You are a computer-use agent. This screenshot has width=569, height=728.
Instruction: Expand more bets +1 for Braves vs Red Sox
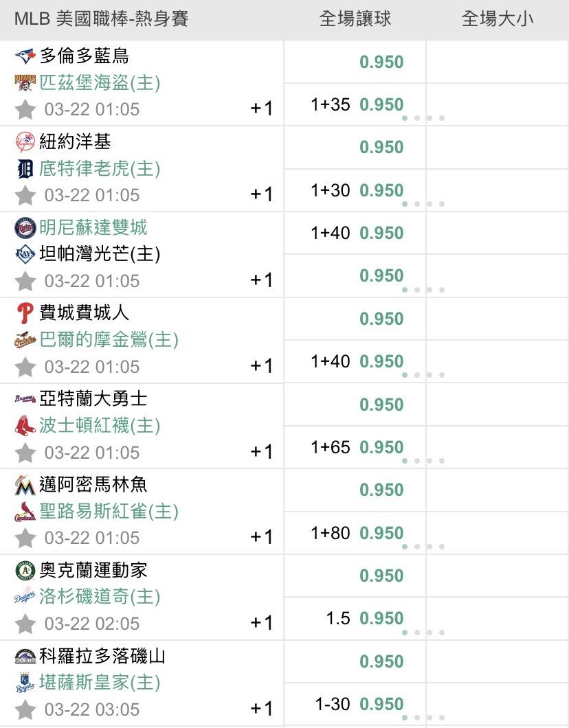click(x=262, y=452)
